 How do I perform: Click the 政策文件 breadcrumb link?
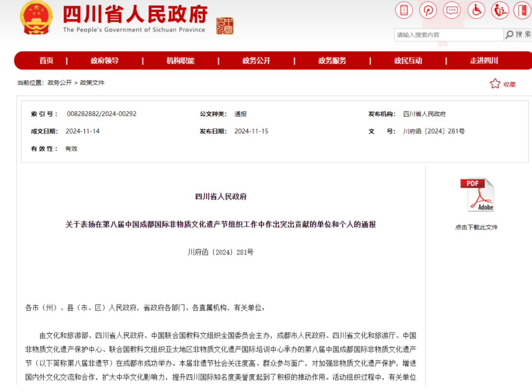(92, 82)
